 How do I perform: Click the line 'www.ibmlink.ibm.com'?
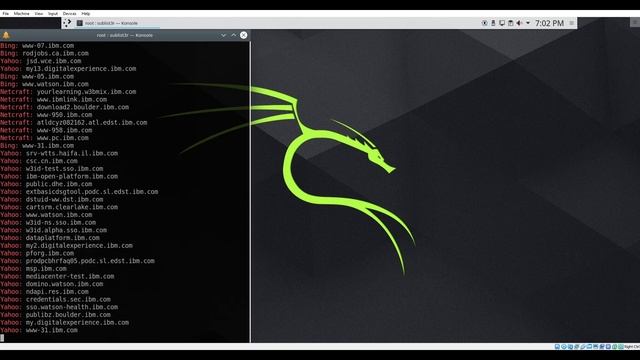[x=53, y=100]
